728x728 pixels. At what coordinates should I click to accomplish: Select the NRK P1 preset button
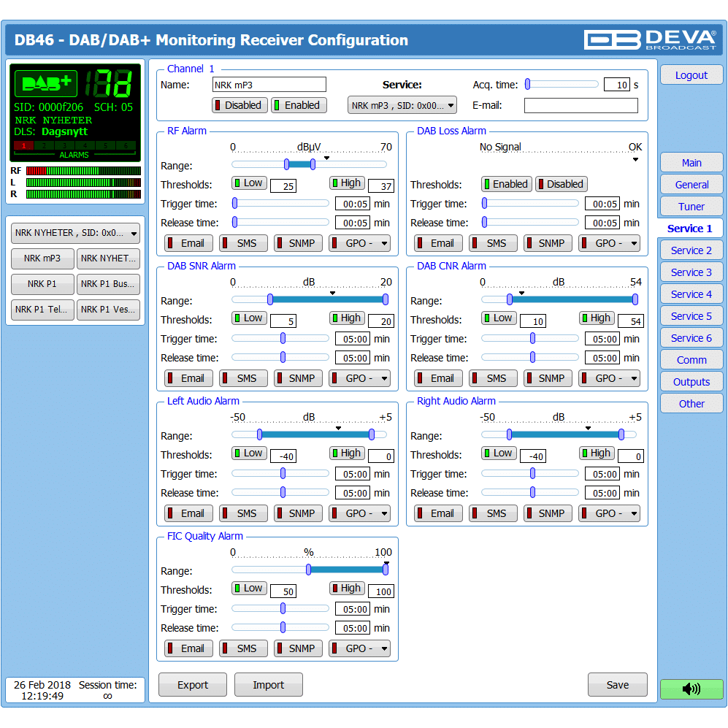[x=42, y=284]
